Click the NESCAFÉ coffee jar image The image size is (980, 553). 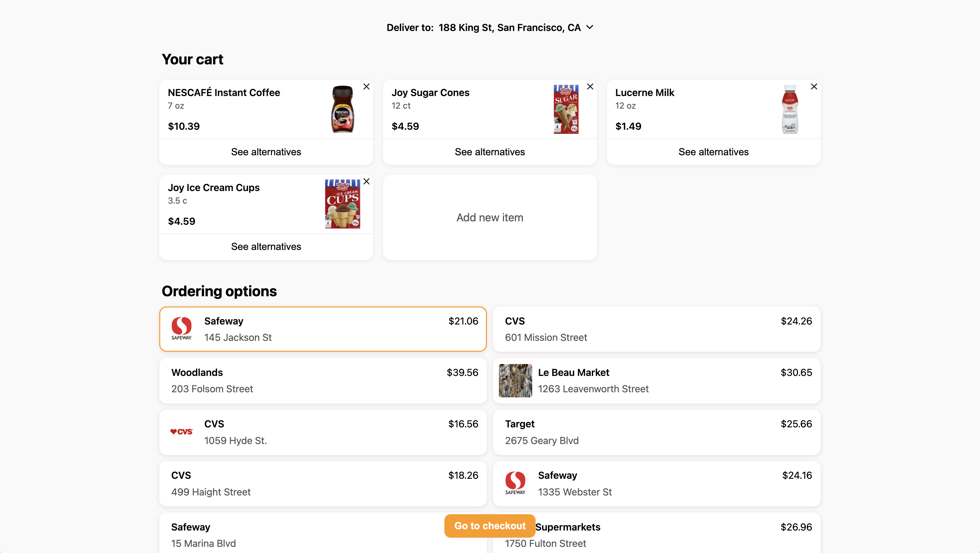click(342, 109)
